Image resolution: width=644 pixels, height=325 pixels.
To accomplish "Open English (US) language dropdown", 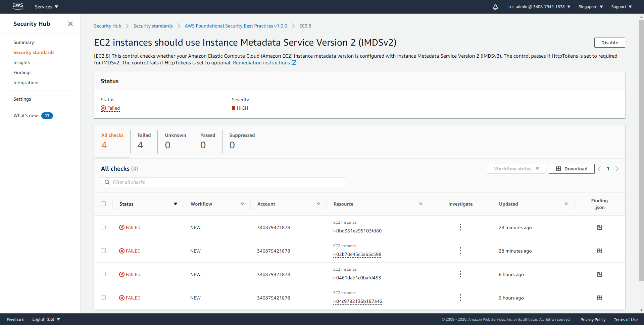I will coord(46,319).
